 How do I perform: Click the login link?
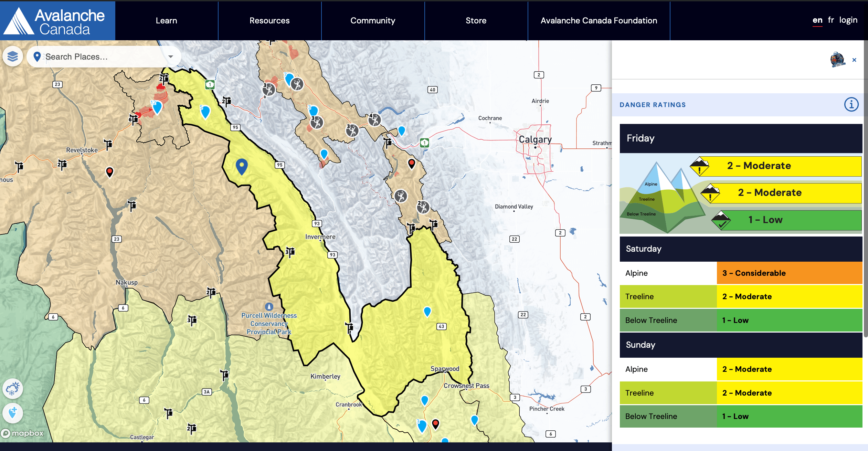tap(848, 20)
